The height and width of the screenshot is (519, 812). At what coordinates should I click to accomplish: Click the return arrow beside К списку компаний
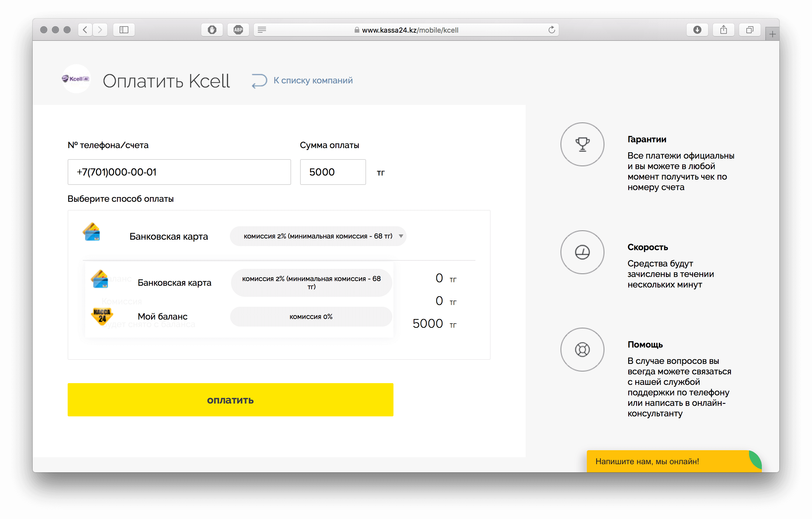[x=259, y=81]
